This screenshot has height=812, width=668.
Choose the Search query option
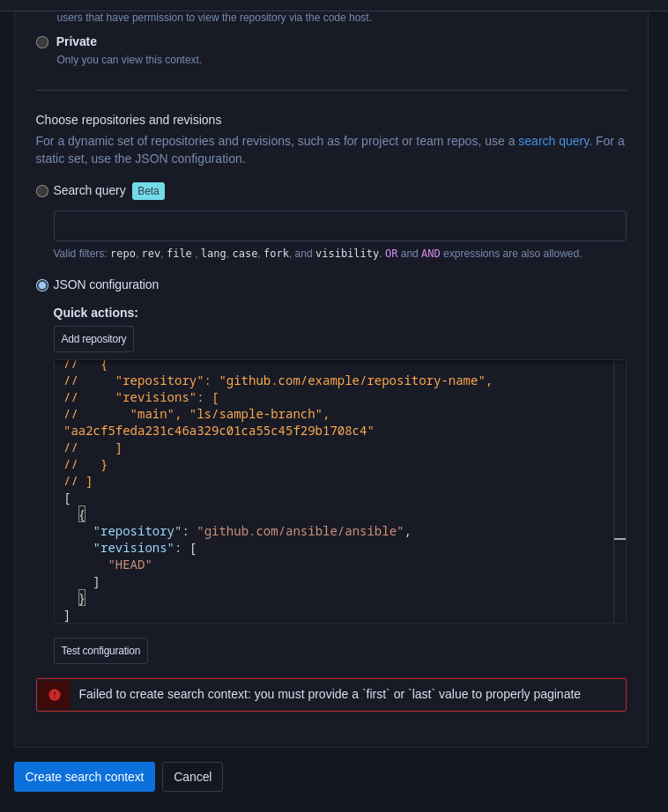(42, 190)
